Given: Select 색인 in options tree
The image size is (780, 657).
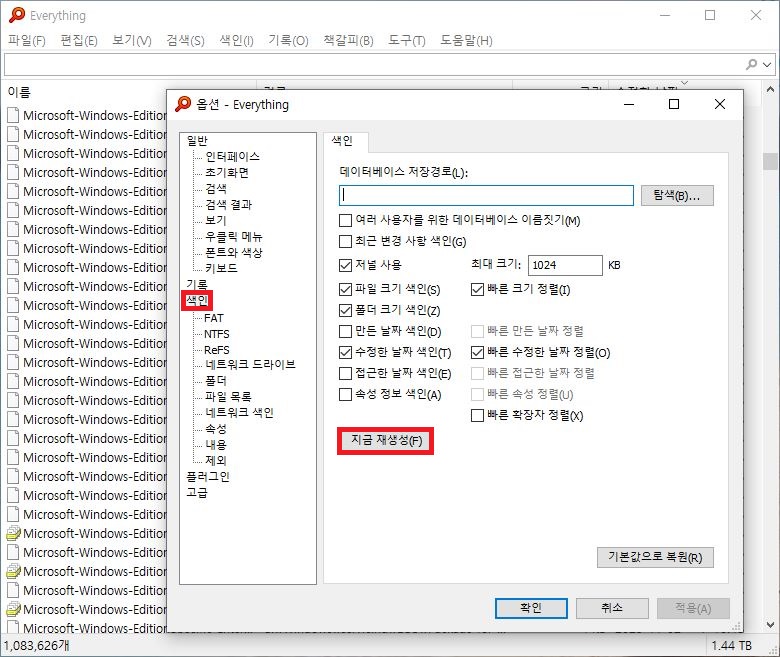Looking at the screenshot, I should [197, 300].
